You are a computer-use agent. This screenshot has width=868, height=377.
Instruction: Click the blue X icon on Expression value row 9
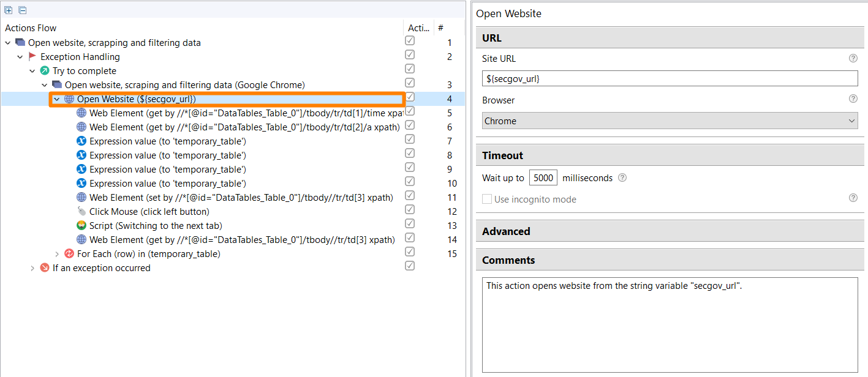pos(81,170)
